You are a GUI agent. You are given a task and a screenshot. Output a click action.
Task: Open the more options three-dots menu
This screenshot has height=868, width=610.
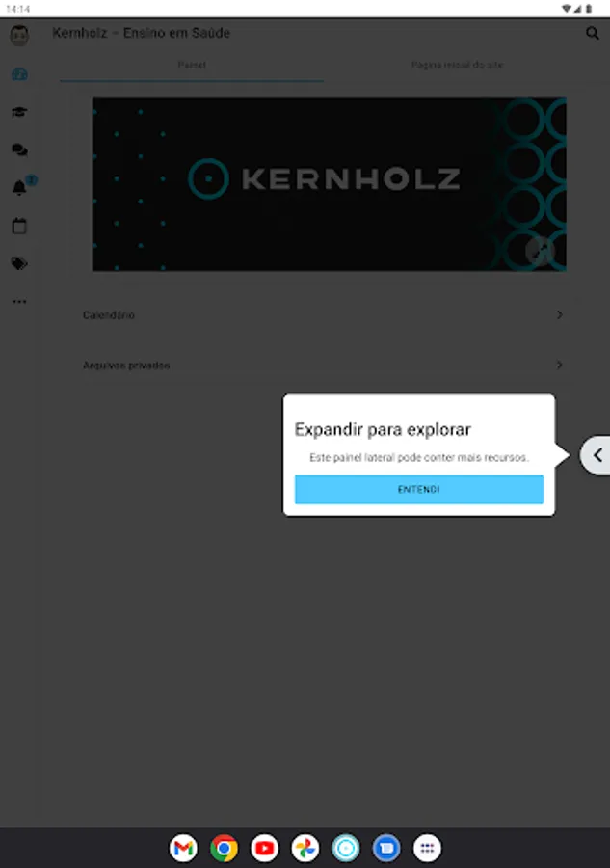(19, 302)
